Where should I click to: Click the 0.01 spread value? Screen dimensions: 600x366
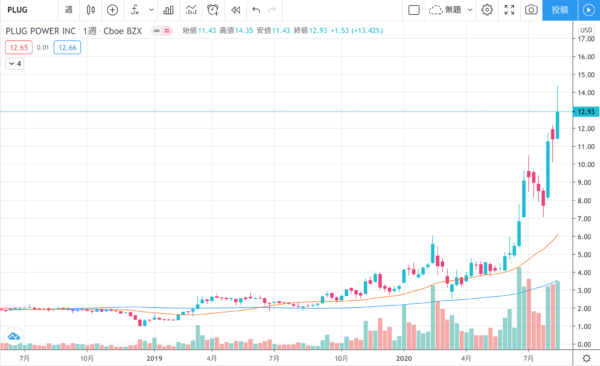(43, 47)
